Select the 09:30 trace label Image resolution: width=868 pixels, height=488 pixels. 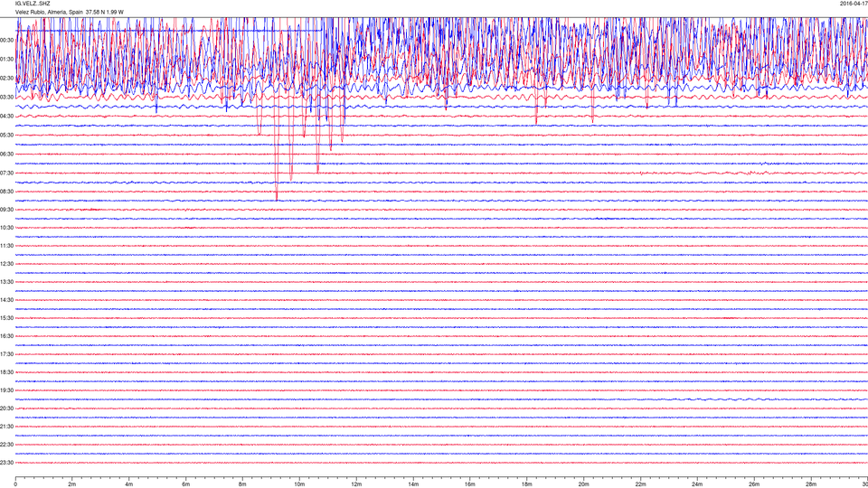[6, 210]
